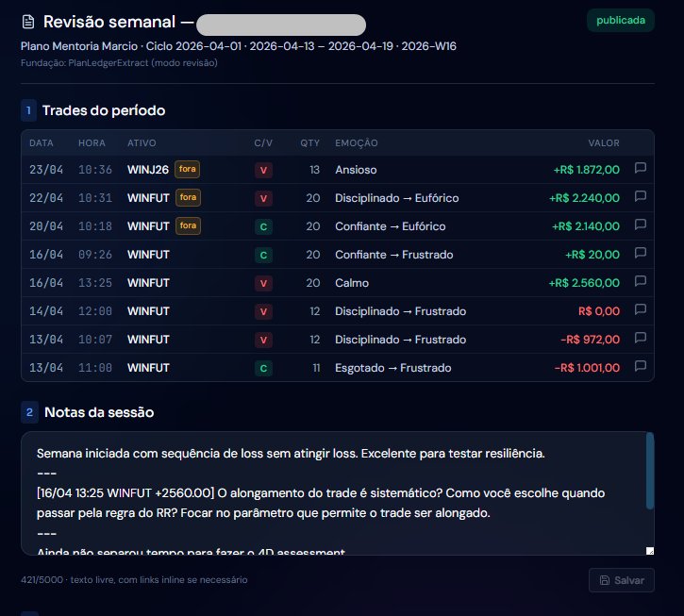Click the 'Plano Mentoria Marcio' subtitle text
The width and height of the screenshot is (684, 616).
(79, 46)
